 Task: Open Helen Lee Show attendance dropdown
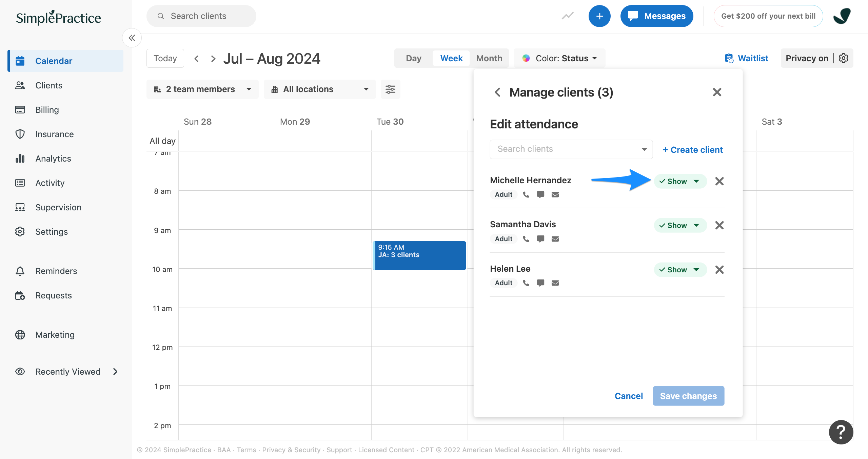click(x=680, y=270)
